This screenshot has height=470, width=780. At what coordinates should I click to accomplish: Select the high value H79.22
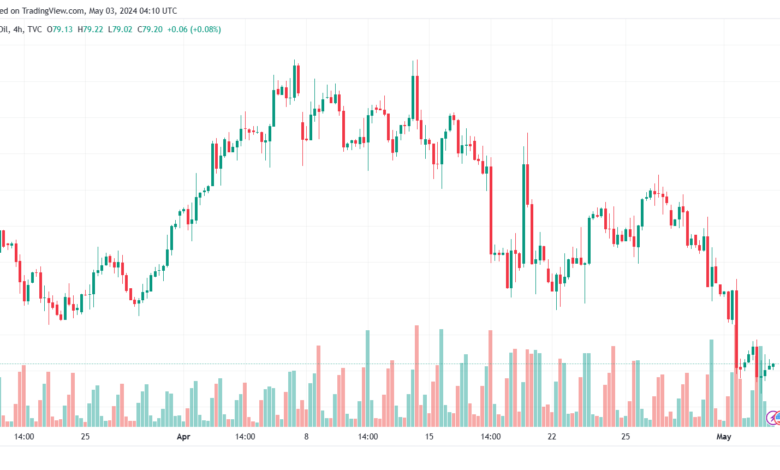pos(90,29)
